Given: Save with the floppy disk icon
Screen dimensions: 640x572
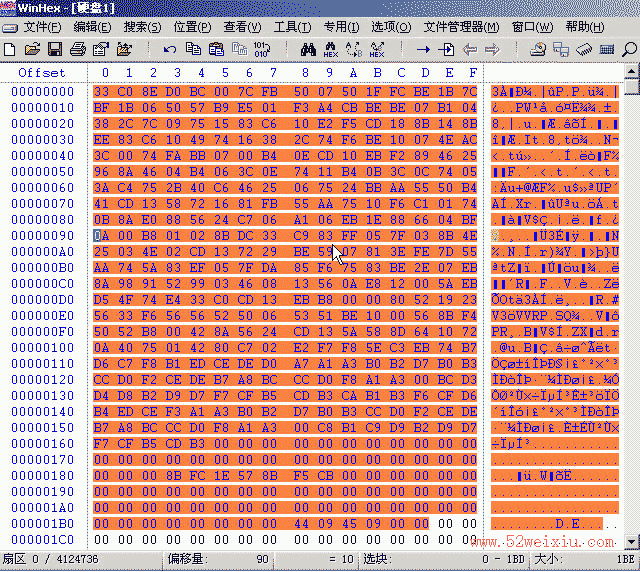Looking at the screenshot, I should 55,48.
